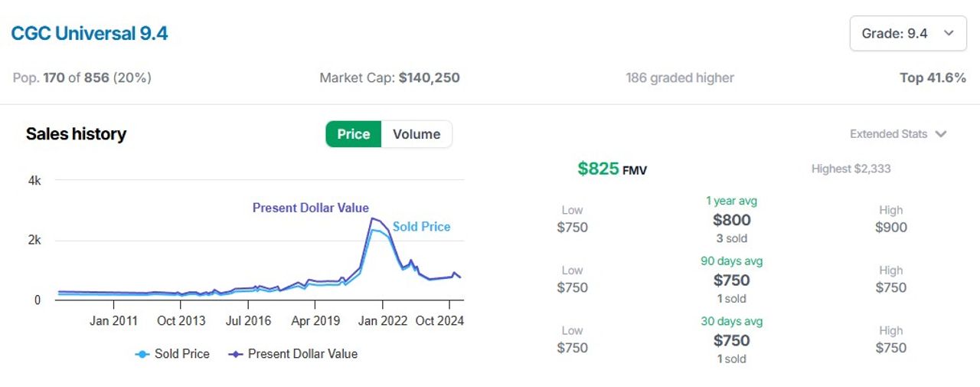Viewport: 980px width, 387px height.
Task: Toggle Present Dollar Value legend series
Action: click(x=293, y=354)
